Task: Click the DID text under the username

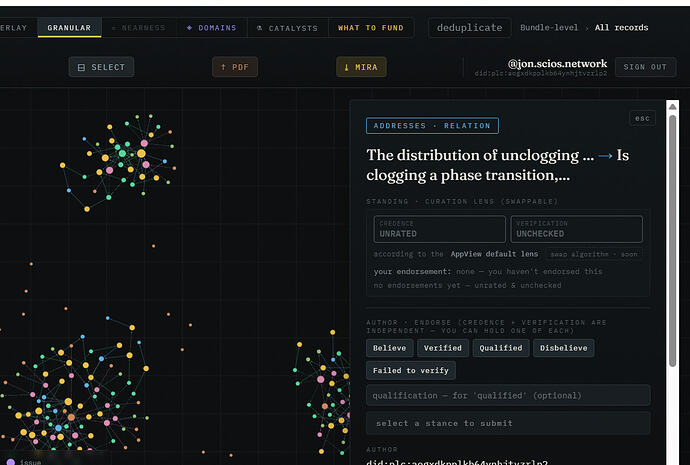Action: pos(541,73)
